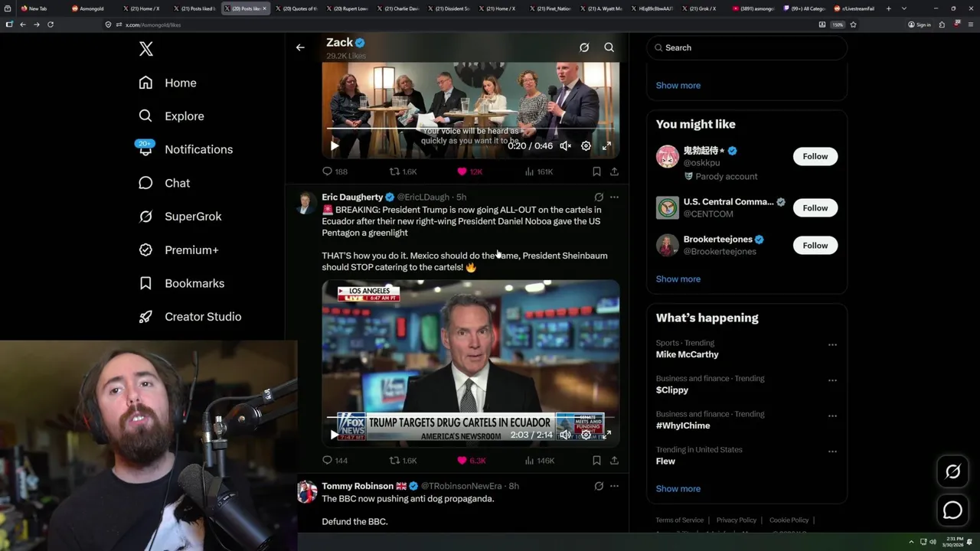The width and height of the screenshot is (980, 551).
Task: Unmute the Fox News video
Action: click(565, 435)
